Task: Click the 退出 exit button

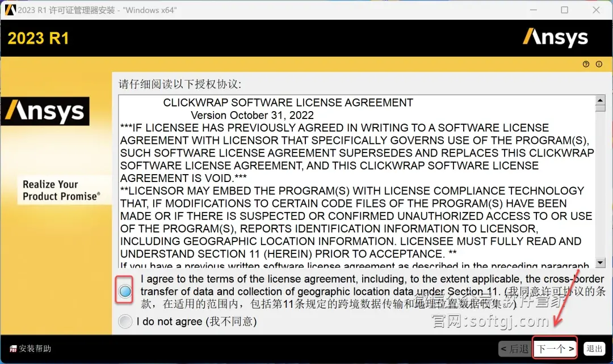Action: (594, 348)
